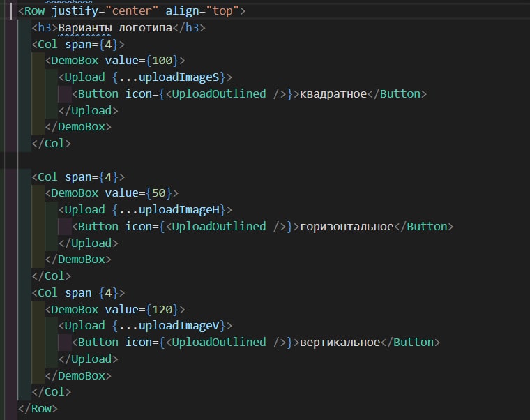Place cursor on 'uploadImageV' spread prop

(x=179, y=326)
